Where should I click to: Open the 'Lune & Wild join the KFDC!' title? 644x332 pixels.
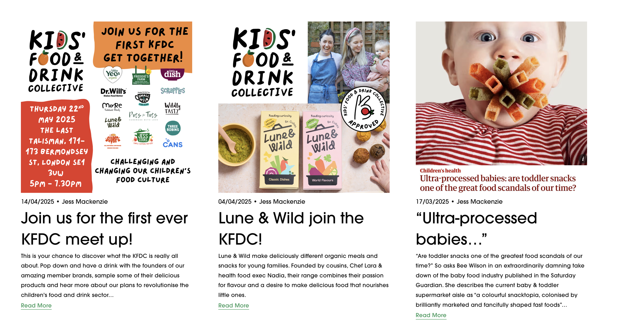[x=291, y=229]
